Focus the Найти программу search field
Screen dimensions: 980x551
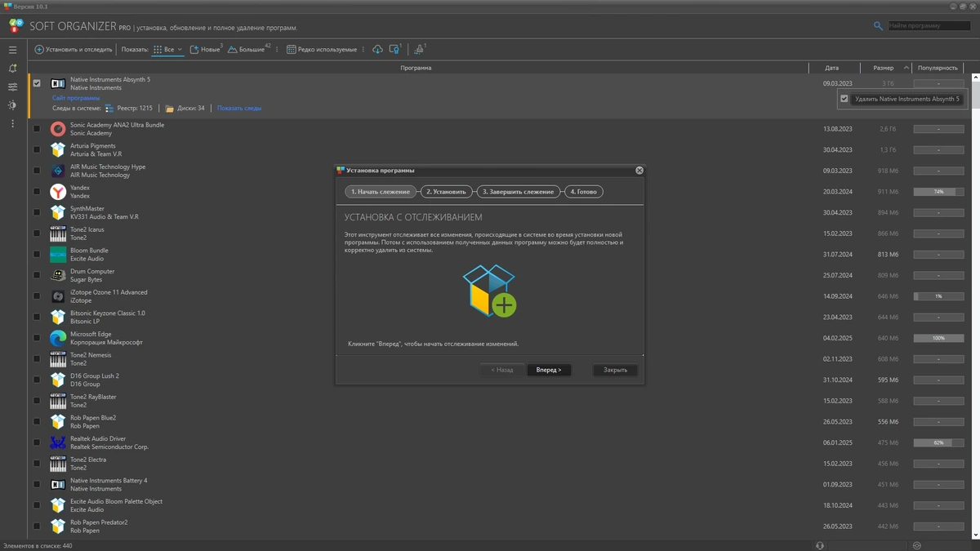929,26
